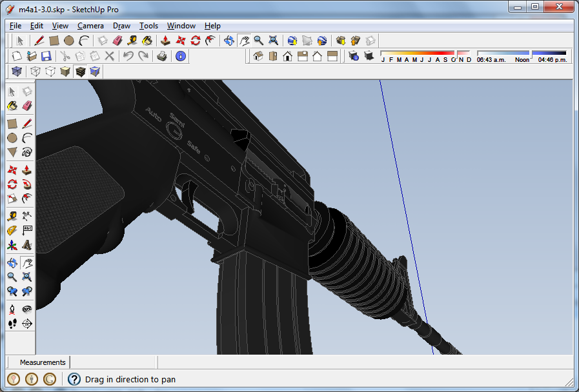Screen dimensions: 579x392
Task: Open the Help menu
Action: (212, 26)
